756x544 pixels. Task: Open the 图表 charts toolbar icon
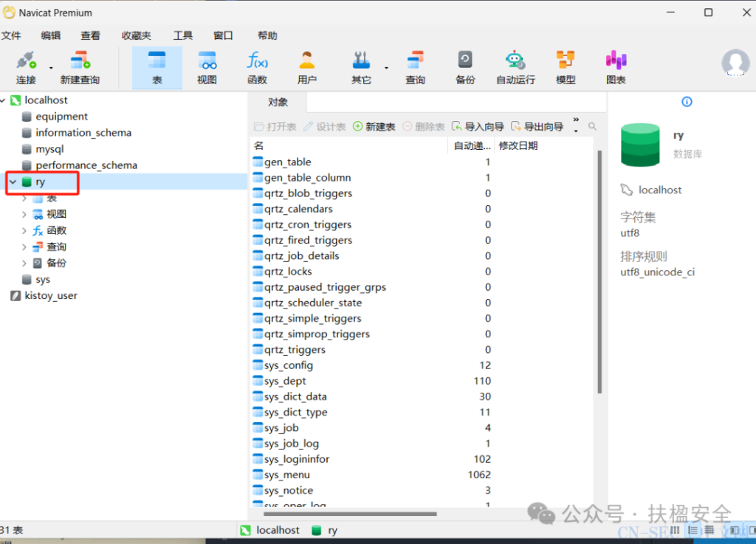coord(616,67)
